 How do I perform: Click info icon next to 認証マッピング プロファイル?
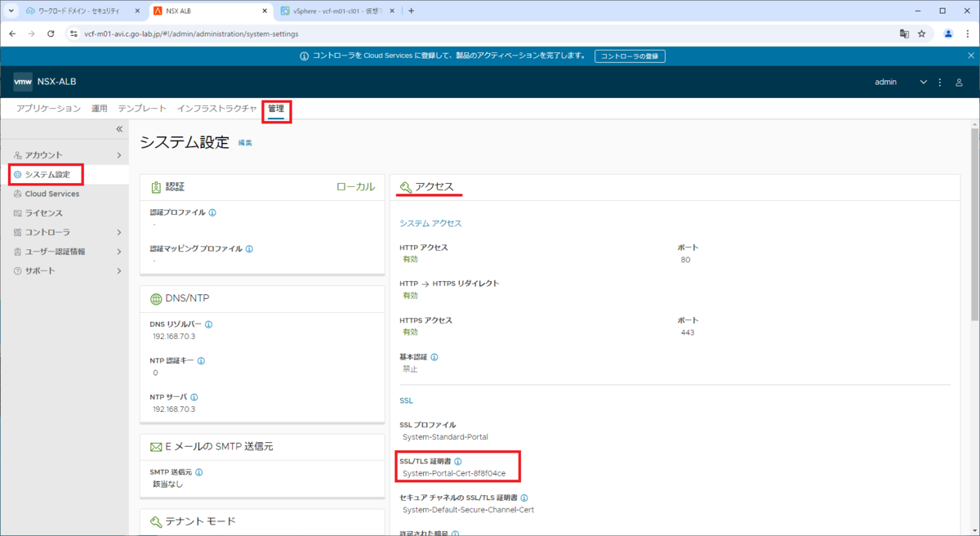pos(249,248)
